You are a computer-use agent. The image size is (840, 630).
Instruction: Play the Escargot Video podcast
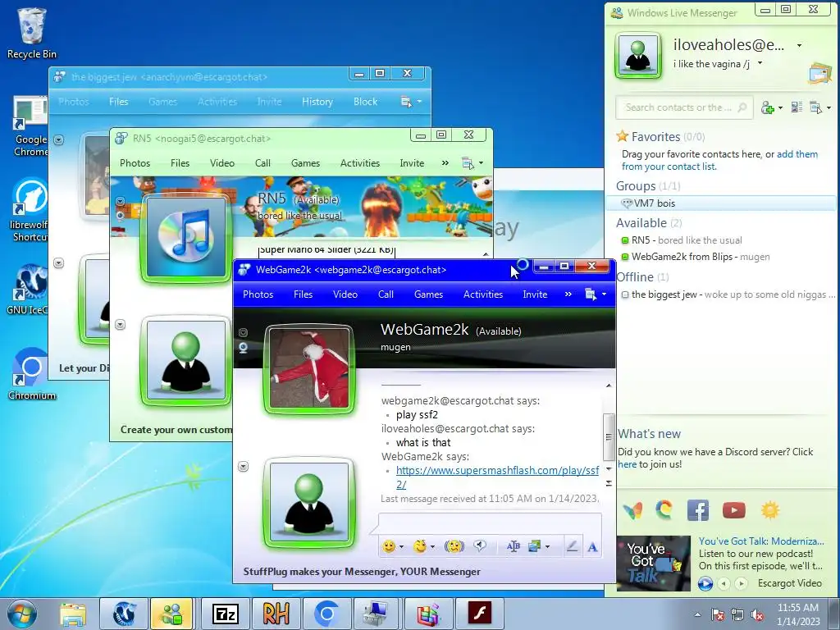(705, 583)
